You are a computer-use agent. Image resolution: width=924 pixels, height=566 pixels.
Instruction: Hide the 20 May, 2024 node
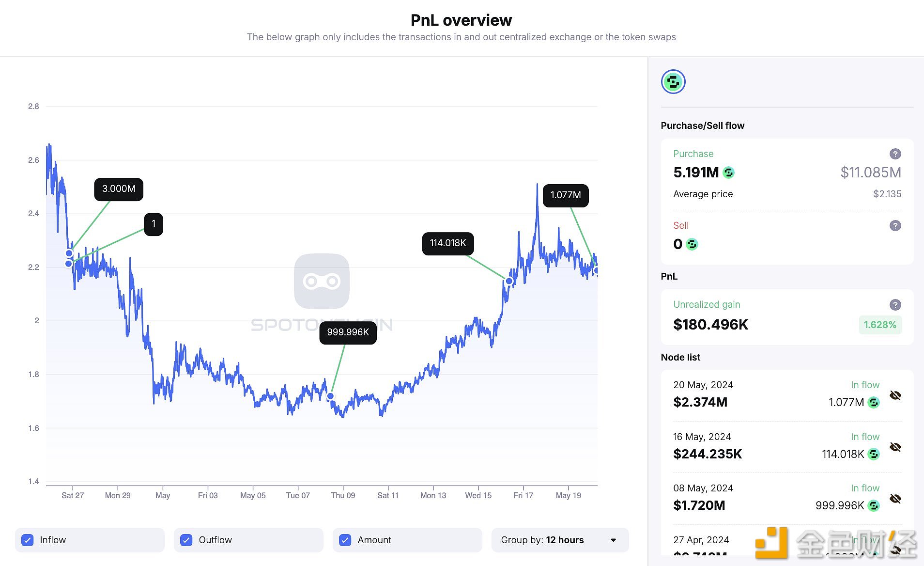[x=895, y=395]
